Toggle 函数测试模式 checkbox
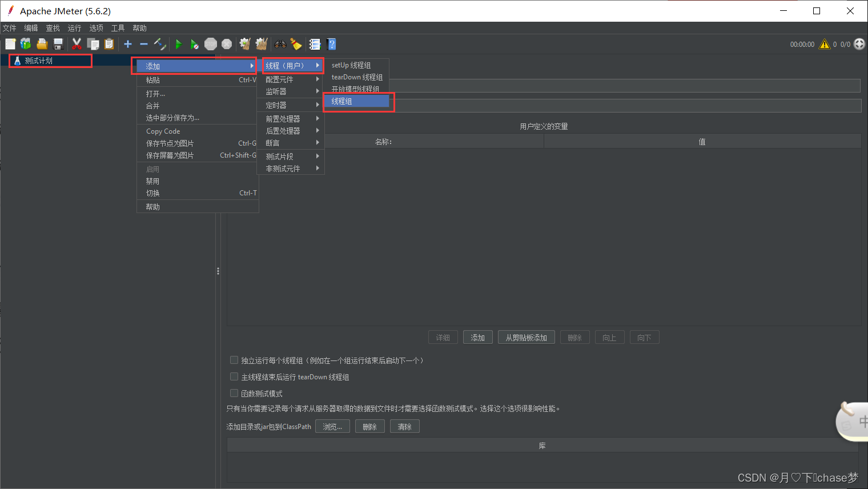Image resolution: width=868 pixels, height=489 pixels. click(x=234, y=393)
